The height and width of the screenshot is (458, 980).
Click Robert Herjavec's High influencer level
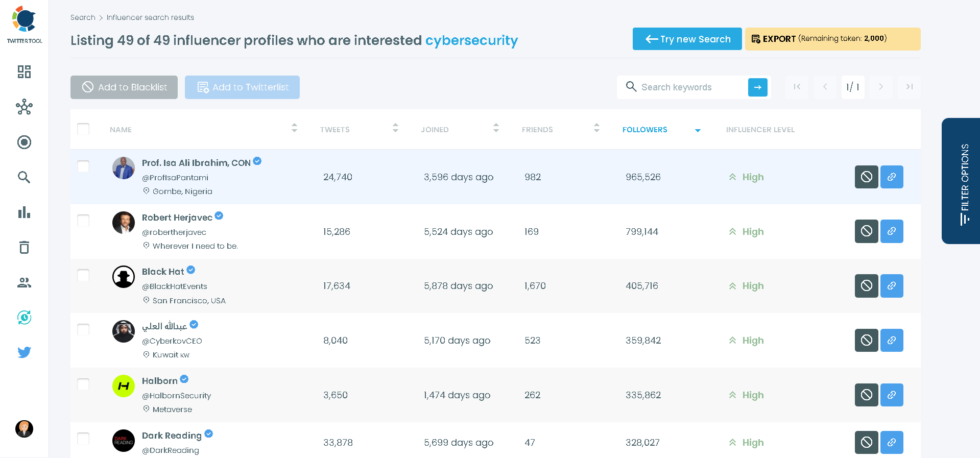click(x=747, y=231)
